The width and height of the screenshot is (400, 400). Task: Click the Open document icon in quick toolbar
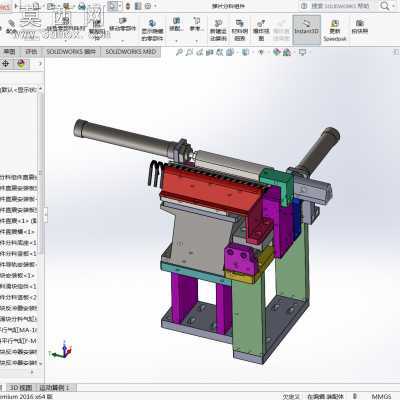tap(51, 6)
